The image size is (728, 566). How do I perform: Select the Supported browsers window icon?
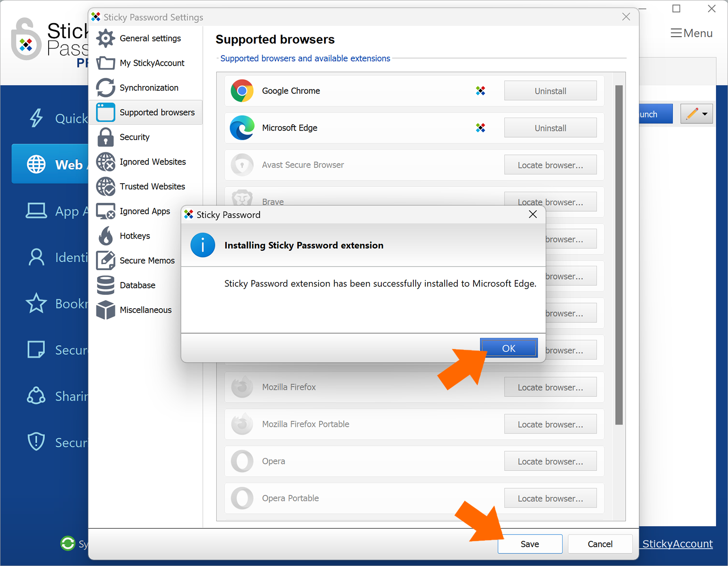coord(106,112)
